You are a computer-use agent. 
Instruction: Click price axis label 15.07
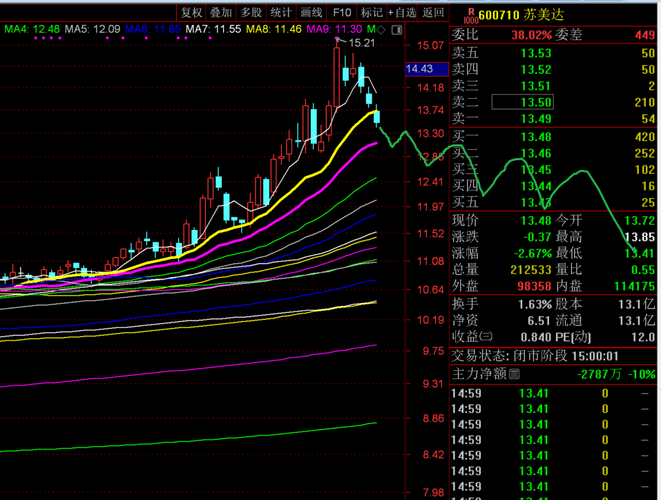pos(430,45)
